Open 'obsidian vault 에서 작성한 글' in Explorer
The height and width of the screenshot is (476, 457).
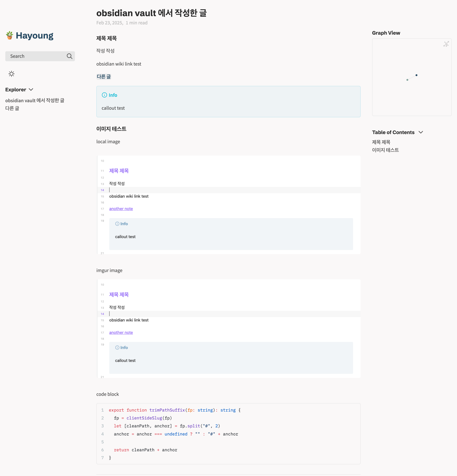pyautogui.click(x=35, y=100)
